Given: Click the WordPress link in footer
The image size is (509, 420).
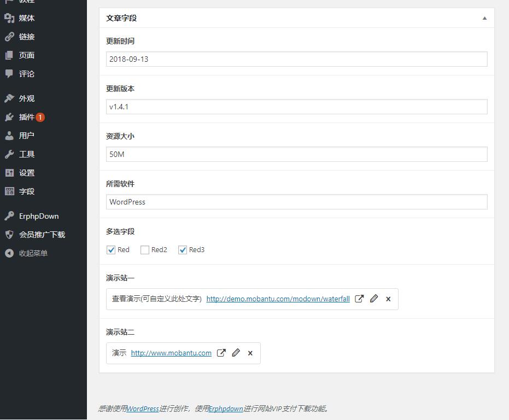Looking at the screenshot, I should tap(143, 409).
